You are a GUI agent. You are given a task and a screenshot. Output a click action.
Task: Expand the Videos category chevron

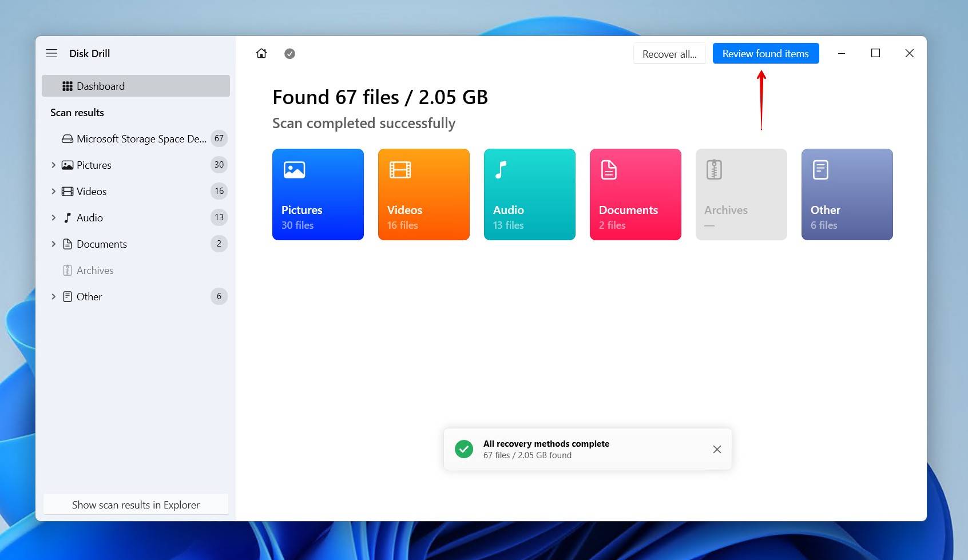[54, 191]
